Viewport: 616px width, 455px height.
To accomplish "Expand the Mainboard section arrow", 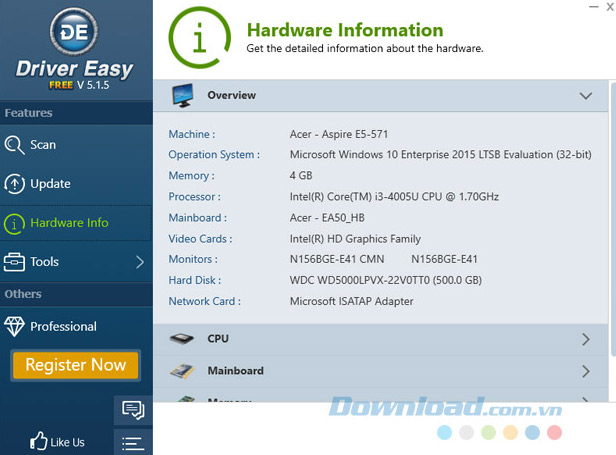I will pyautogui.click(x=586, y=371).
